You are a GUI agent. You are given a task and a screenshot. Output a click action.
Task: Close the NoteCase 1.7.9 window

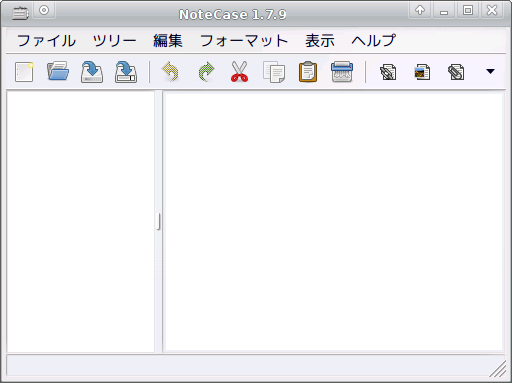492,10
